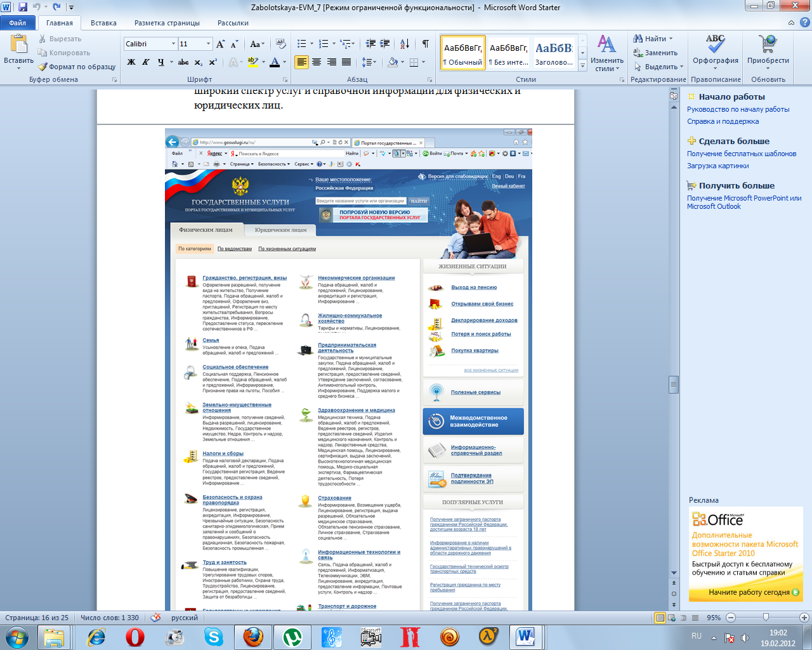Click the Save floppy disk icon
Viewport: 812px width, 650px height.
(23, 7)
